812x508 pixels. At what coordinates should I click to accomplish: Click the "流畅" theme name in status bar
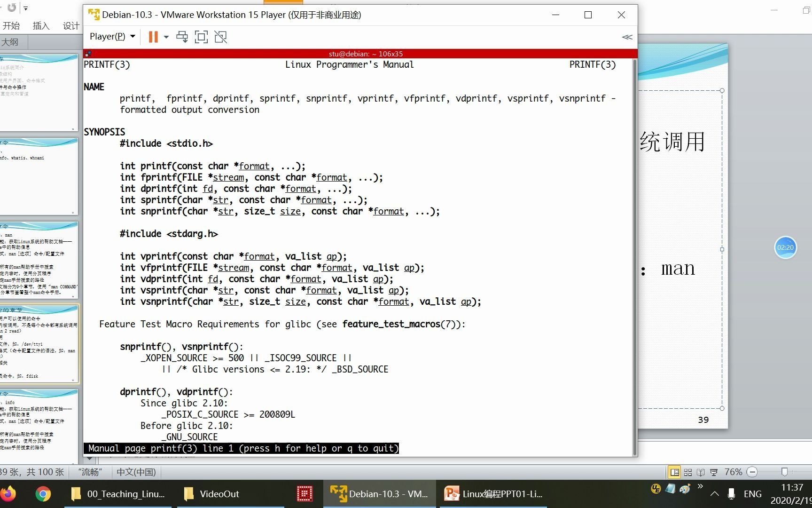coord(89,472)
